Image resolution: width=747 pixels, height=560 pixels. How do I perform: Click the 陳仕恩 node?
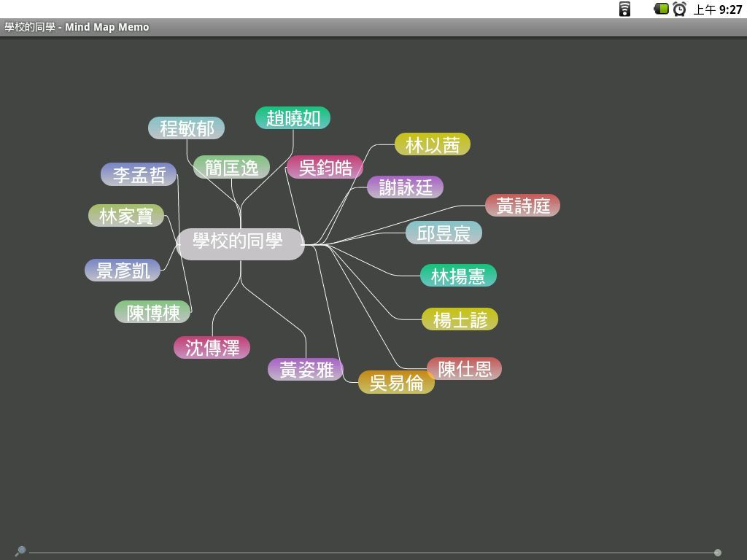pos(464,369)
